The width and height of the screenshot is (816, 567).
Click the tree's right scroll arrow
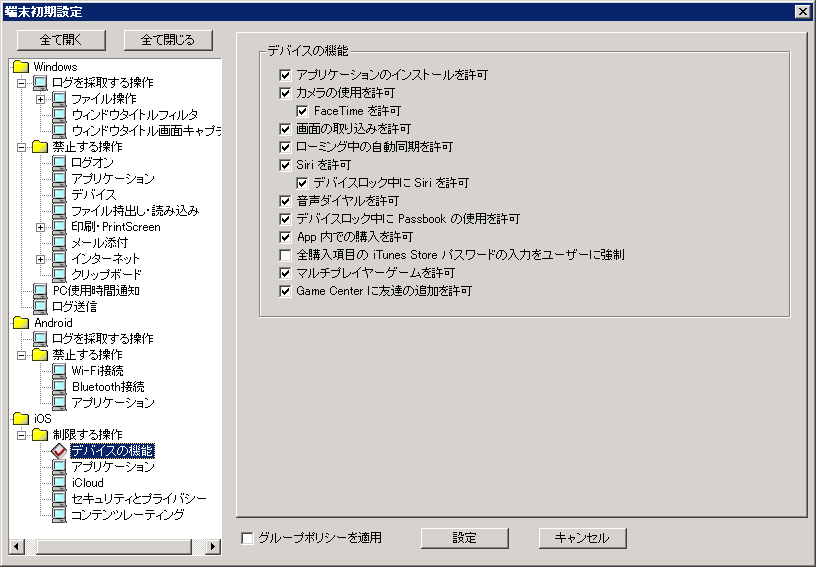click(213, 547)
